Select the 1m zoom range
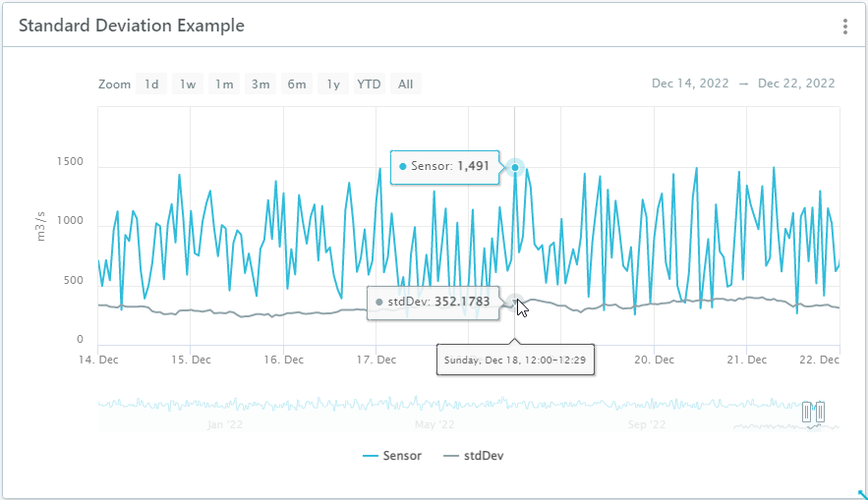This screenshot has width=868, height=500. point(224,84)
